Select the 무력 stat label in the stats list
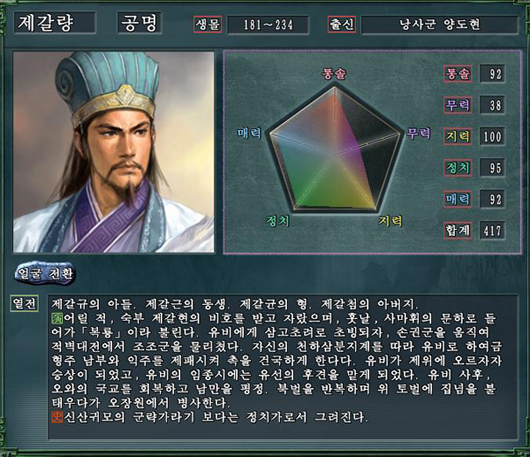 coord(458,105)
